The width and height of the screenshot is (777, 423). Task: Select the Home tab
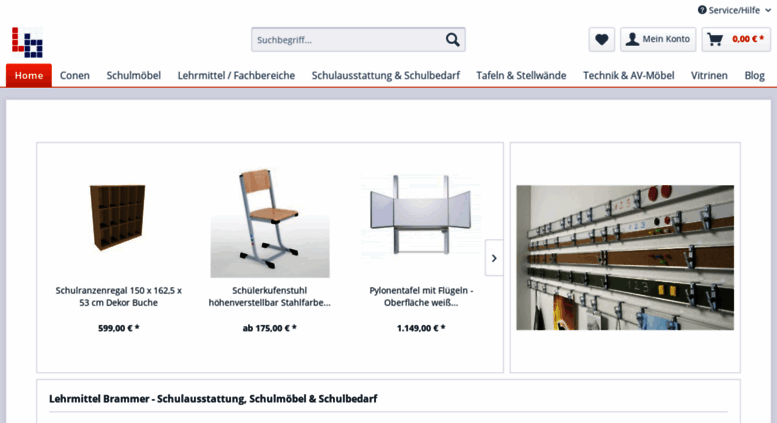29,75
